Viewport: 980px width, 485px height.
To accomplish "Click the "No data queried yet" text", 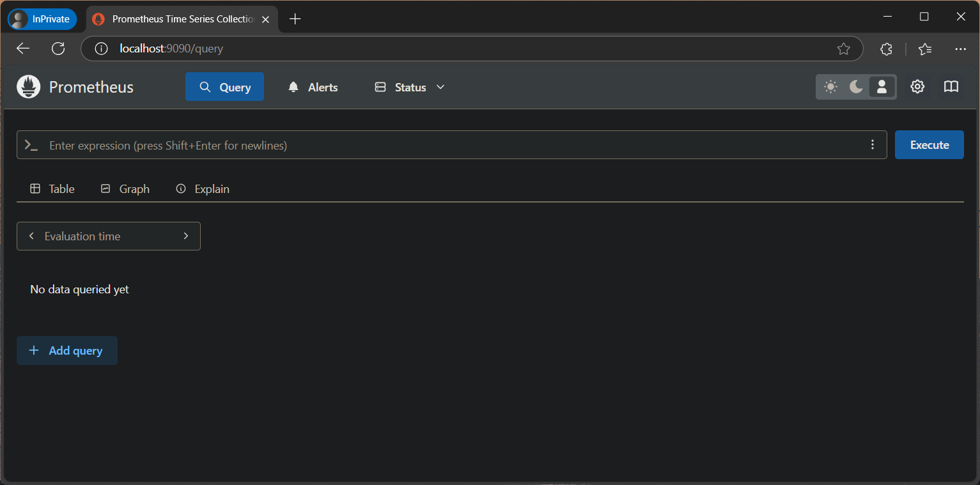I will 79,289.
